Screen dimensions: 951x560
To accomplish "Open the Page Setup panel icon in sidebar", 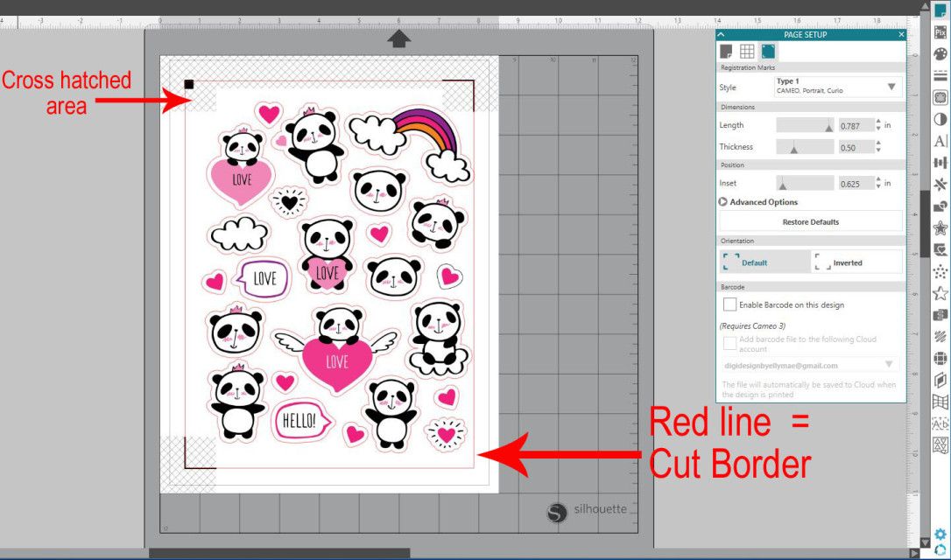I will pos(940,10).
